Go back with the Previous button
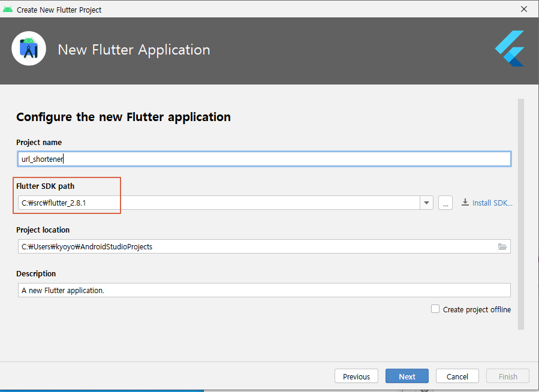The image size is (539, 392). click(356, 376)
